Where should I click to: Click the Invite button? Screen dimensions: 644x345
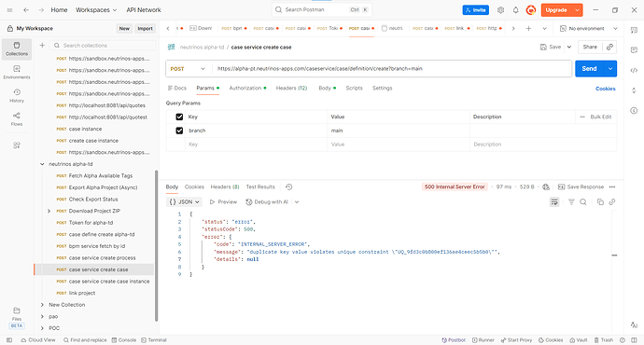click(476, 10)
